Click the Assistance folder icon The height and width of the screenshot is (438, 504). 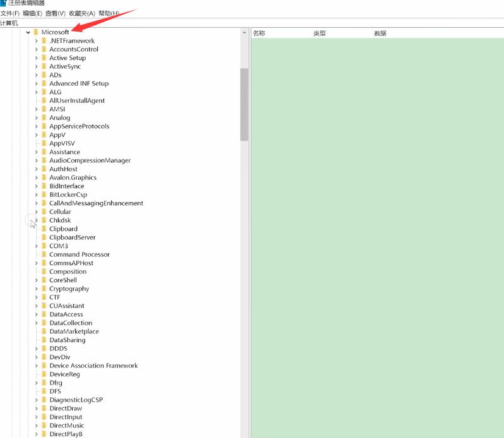pos(44,152)
